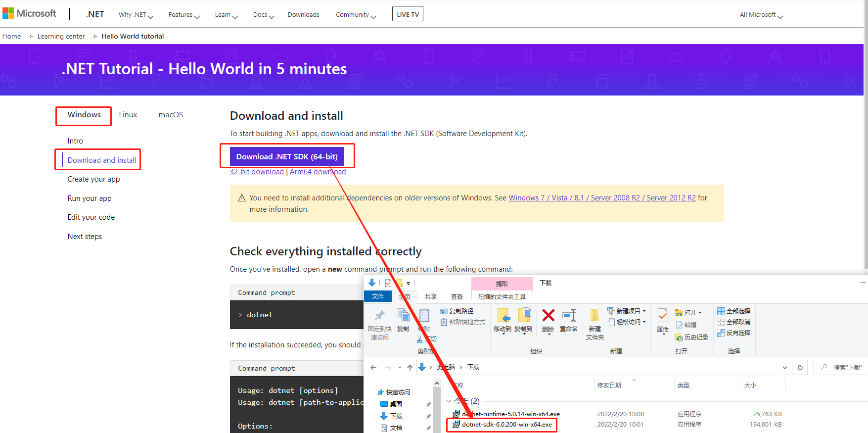Open the Customize Quick Access Toolbar arrow
Viewport: 868px width, 433px height.
point(408,283)
